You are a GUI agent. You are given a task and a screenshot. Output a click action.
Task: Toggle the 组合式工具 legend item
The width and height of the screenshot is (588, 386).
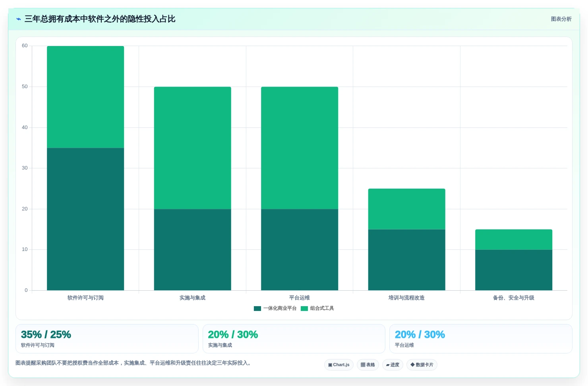tap(317, 308)
